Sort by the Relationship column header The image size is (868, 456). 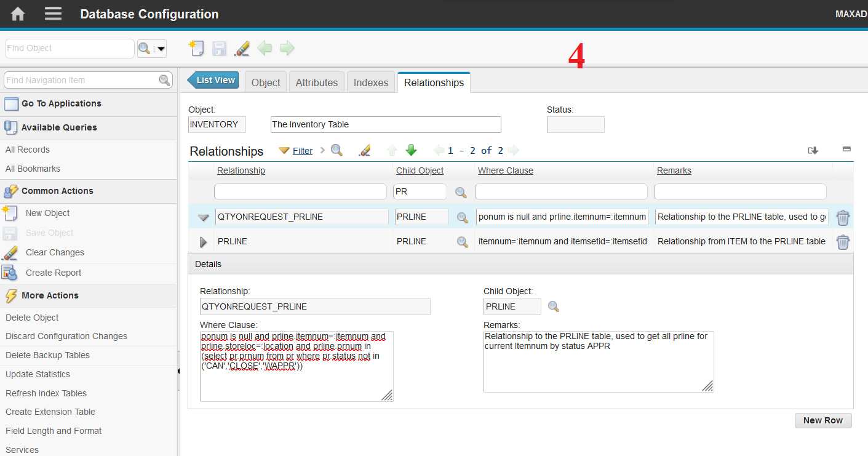(241, 170)
